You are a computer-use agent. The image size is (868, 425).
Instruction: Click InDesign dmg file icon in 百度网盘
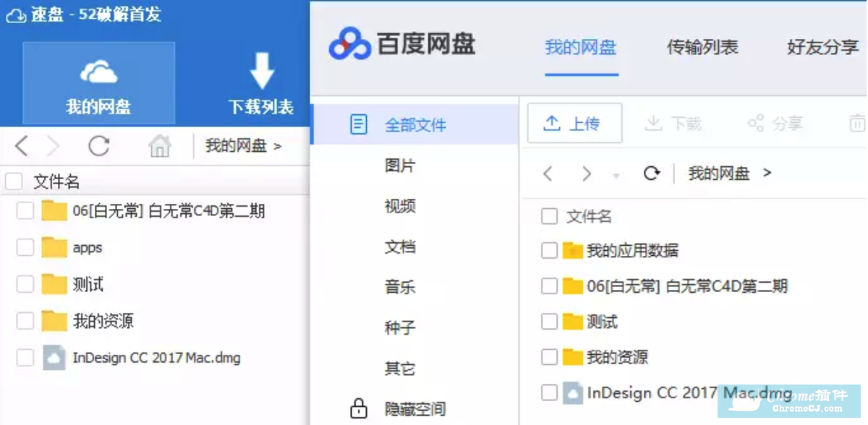coord(573,392)
